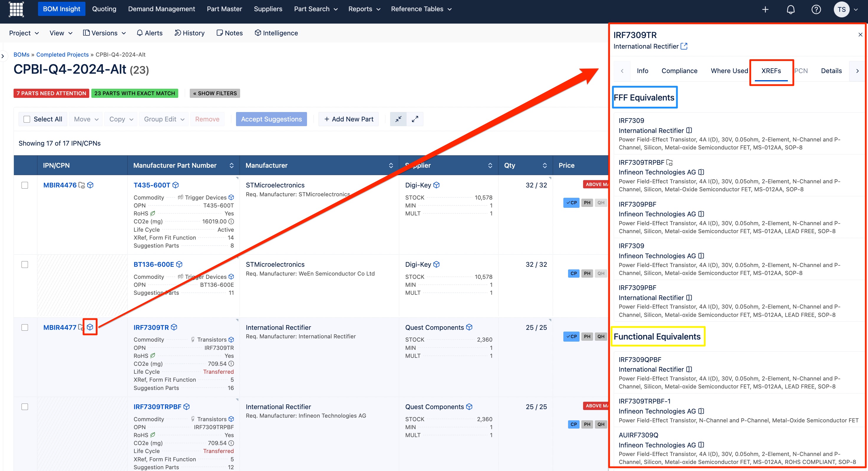868x471 pixels.
Task: Open external link icon beside International Rectifier
Action: pos(684,46)
